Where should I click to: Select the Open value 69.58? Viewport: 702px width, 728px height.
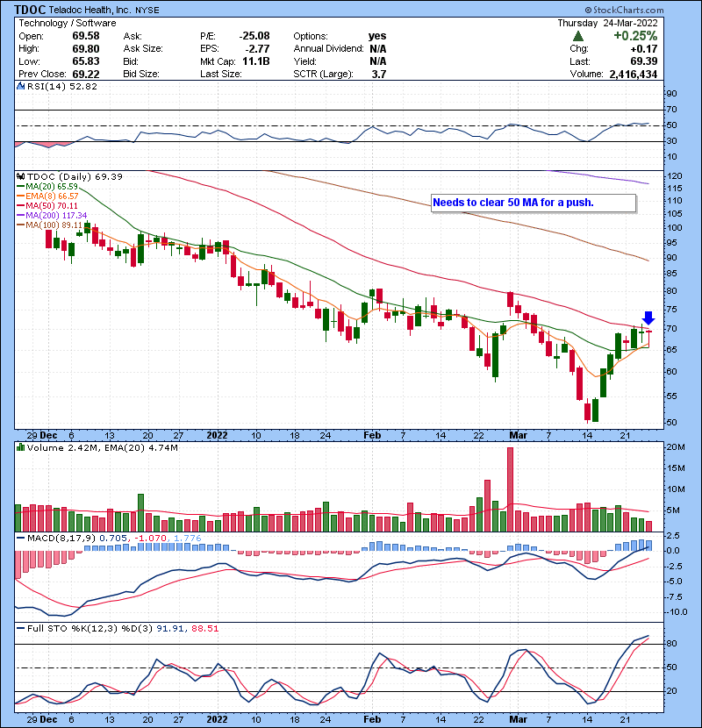(86, 36)
